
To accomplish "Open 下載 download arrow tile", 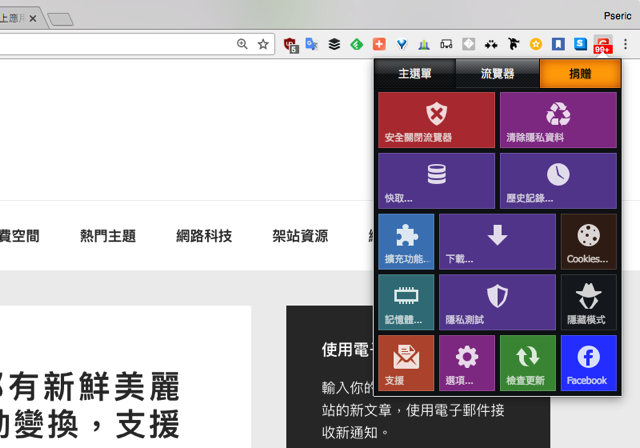I will tap(497, 242).
